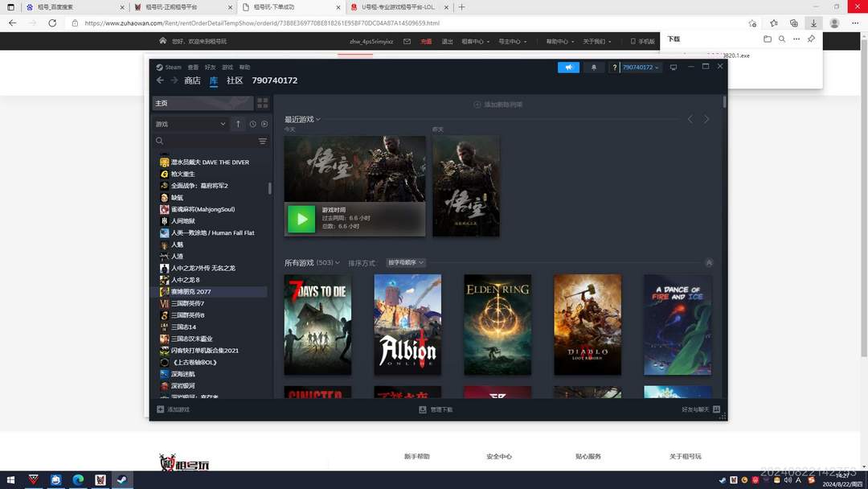The image size is (868, 489).
Task: Open 租赁中心 dropdown on website header
Action: pyautogui.click(x=476, y=42)
